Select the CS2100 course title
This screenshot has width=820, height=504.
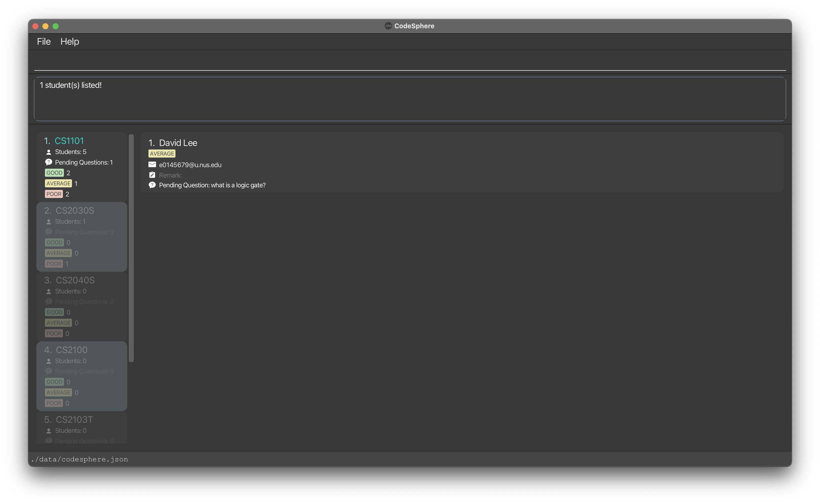click(x=71, y=350)
